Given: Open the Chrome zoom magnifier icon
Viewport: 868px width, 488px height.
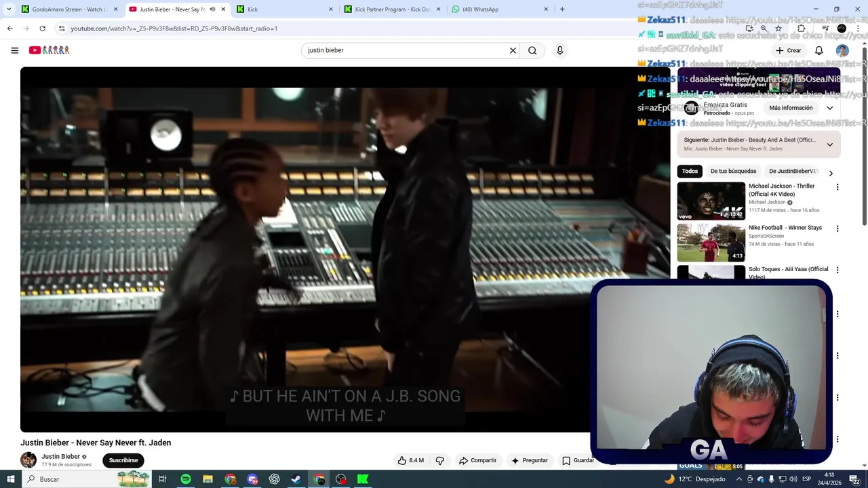Looking at the screenshot, I should [x=764, y=28].
